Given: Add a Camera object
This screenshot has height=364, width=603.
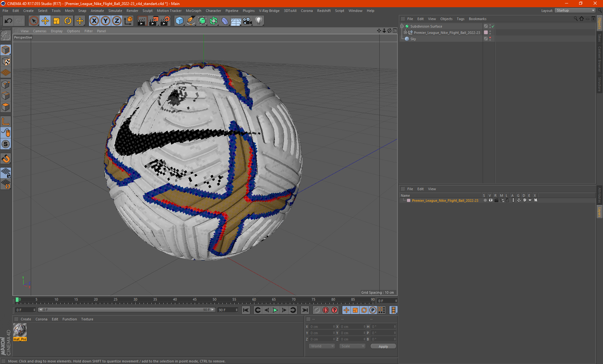Looking at the screenshot, I should click(x=247, y=21).
